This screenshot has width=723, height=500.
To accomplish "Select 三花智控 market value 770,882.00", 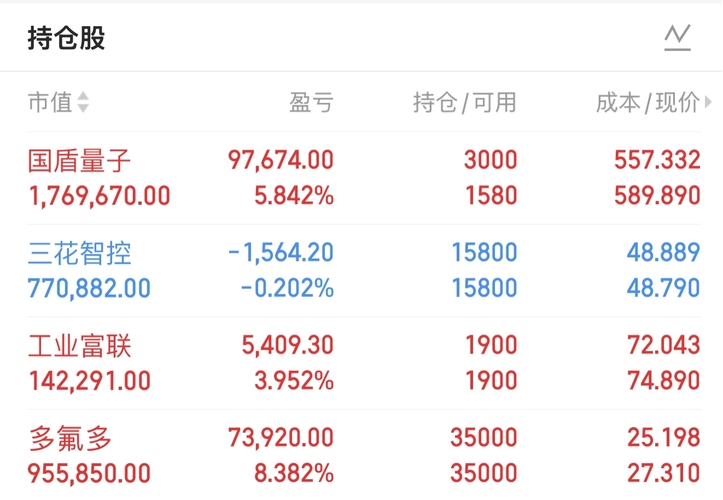I will coord(89,288).
